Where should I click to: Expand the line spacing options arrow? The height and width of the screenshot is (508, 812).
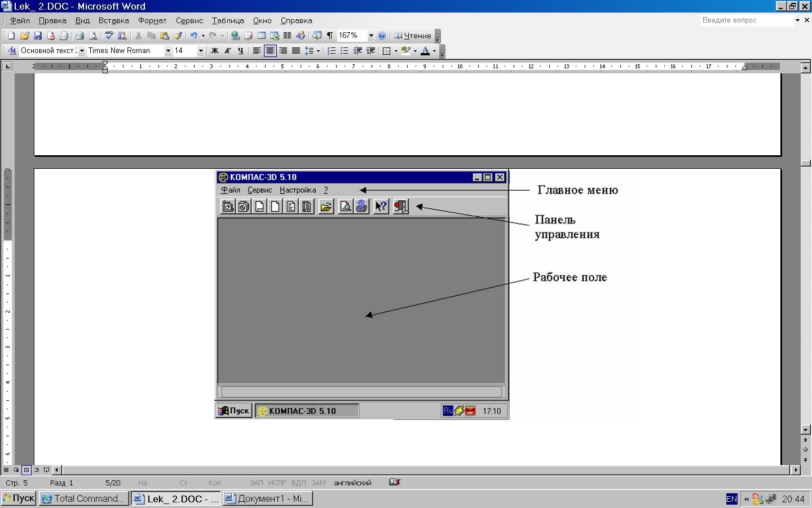[x=319, y=51]
